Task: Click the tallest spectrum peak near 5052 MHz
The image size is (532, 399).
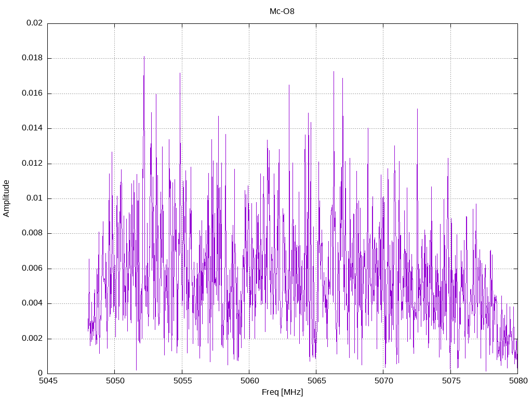Action: pos(144,57)
